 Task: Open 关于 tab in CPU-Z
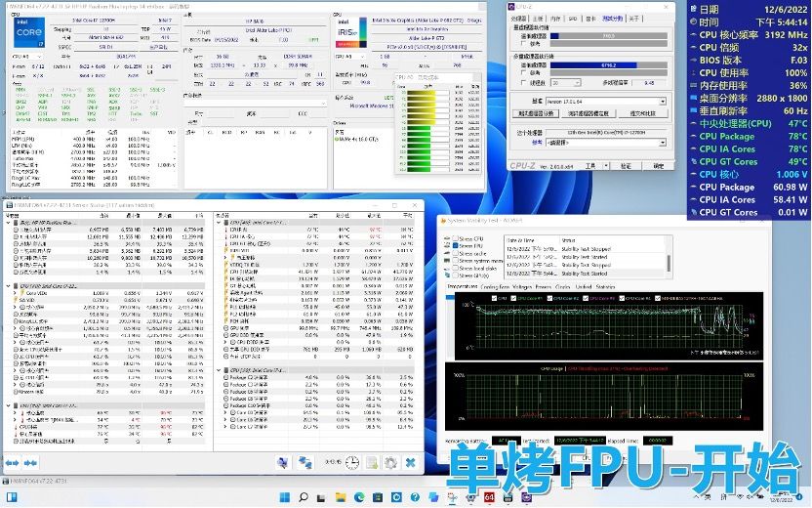click(633, 19)
